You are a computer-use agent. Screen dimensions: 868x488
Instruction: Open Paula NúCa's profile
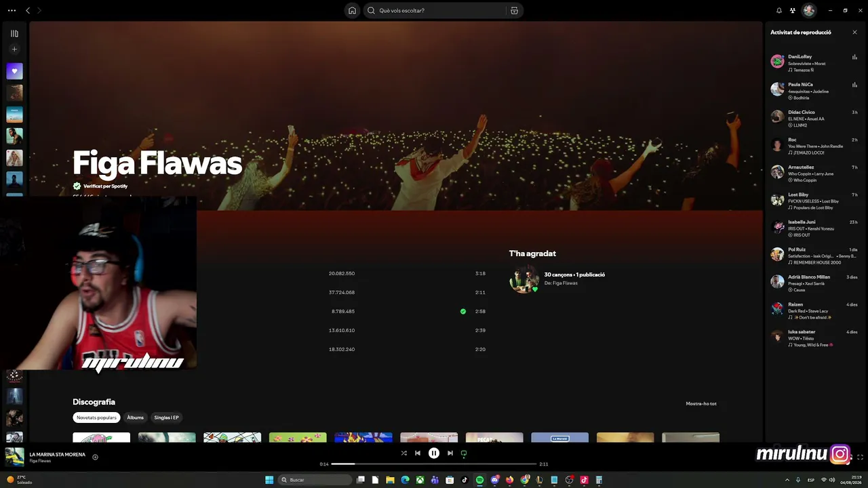800,85
